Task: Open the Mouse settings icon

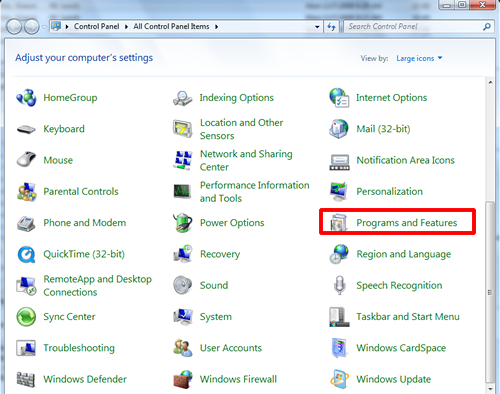Action: (x=26, y=159)
